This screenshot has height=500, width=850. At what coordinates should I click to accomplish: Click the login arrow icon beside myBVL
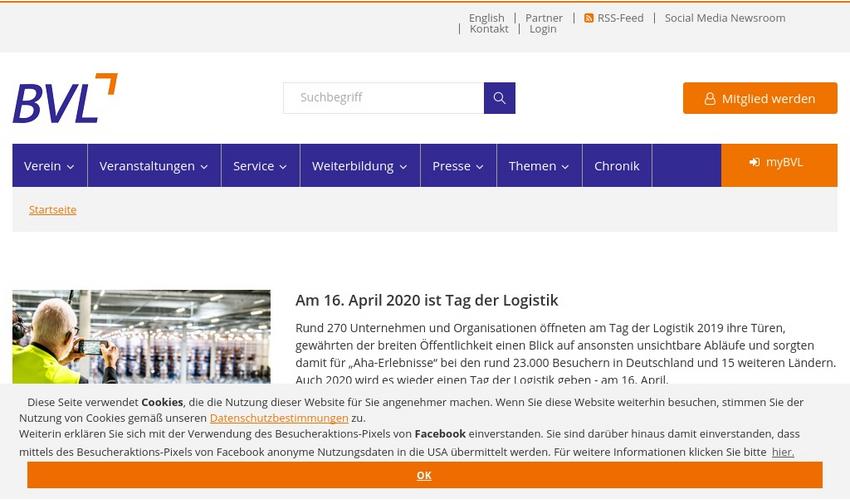(755, 162)
